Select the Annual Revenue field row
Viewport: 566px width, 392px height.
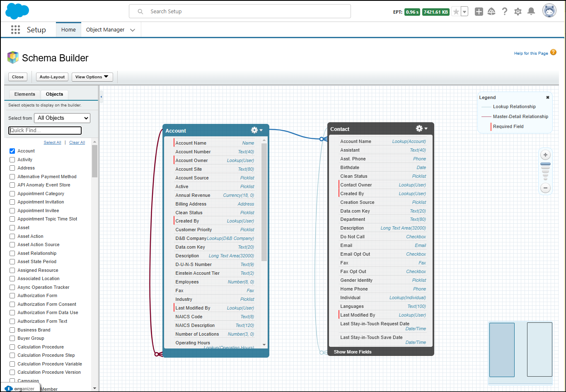pos(215,195)
